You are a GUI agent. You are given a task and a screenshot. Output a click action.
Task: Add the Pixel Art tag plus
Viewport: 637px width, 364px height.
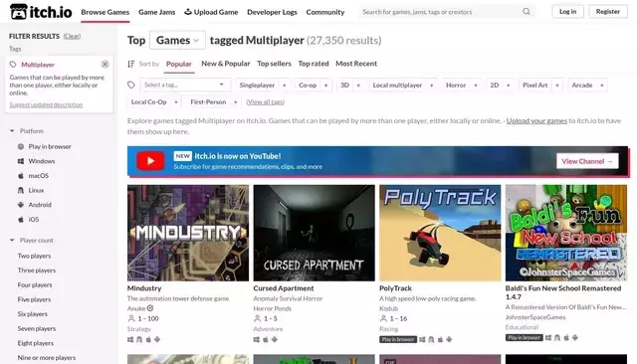(x=557, y=86)
